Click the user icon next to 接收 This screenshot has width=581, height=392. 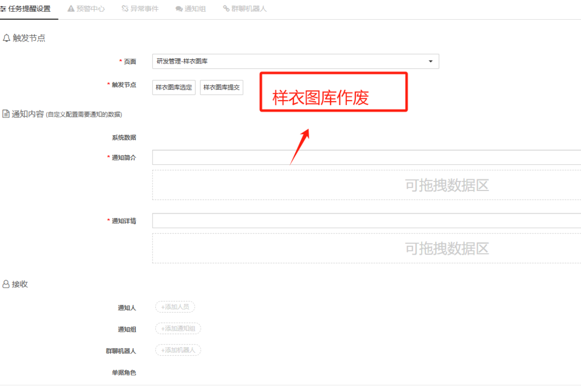6,284
